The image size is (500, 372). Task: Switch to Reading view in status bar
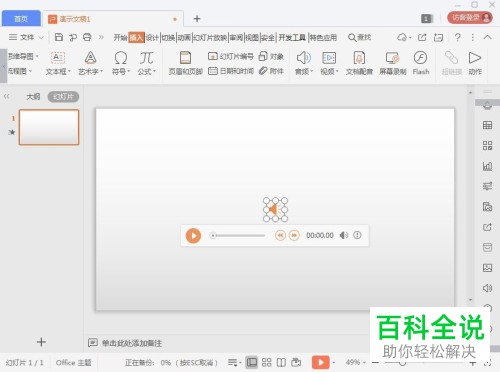(x=281, y=362)
